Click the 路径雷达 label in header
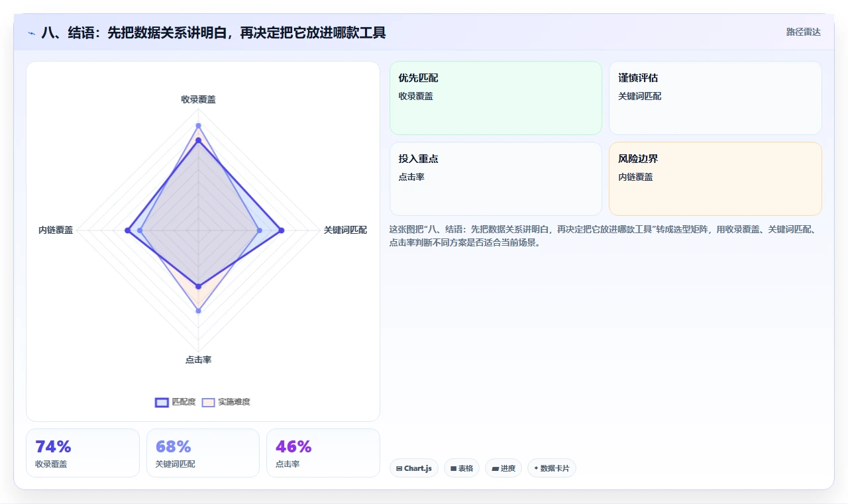This screenshot has width=848, height=504. [x=804, y=32]
